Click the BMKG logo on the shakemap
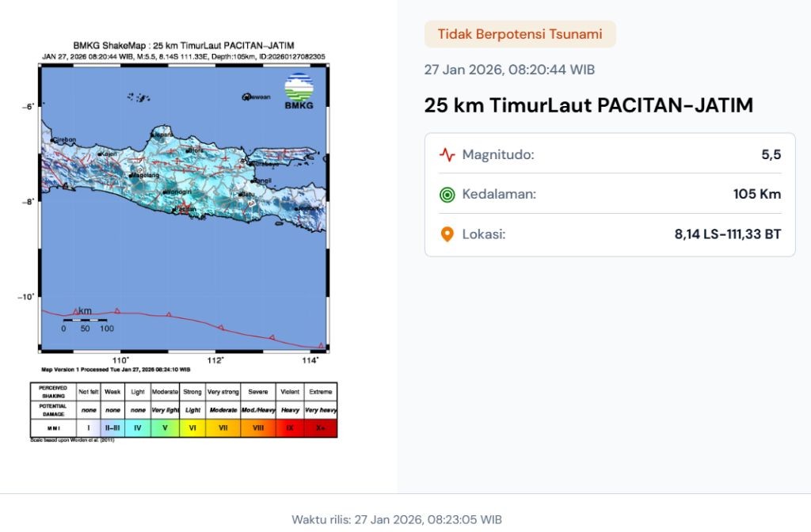Image resolution: width=811 pixels, height=532 pixels. (299, 92)
